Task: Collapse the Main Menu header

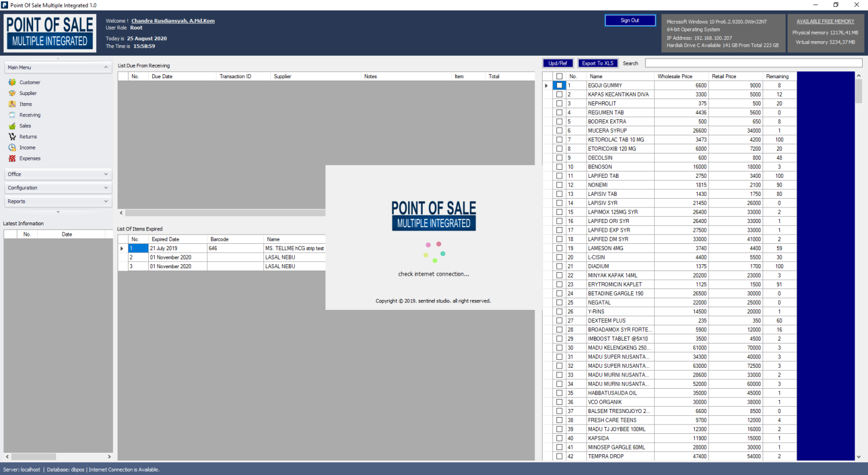Action: point(106,68)
